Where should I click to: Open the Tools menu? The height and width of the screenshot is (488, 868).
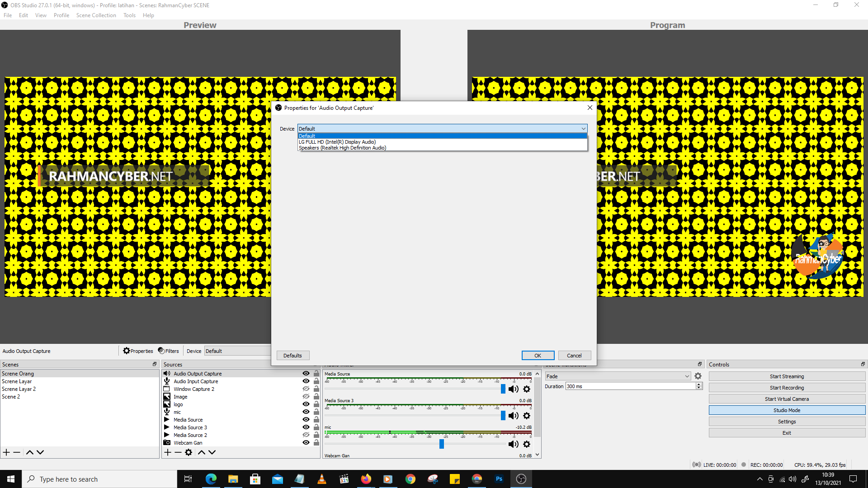click(x=129, y=15)
